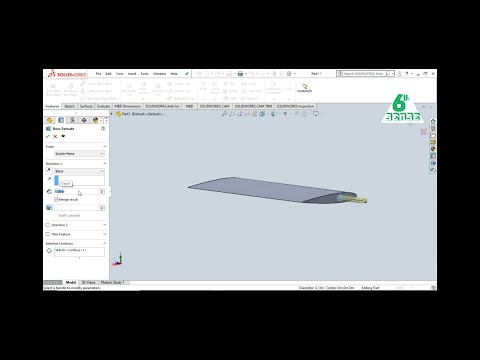Click the Print icon in the title toolbar
The image size is (480, 360).
pyautogui.click(x=240, y=74)
